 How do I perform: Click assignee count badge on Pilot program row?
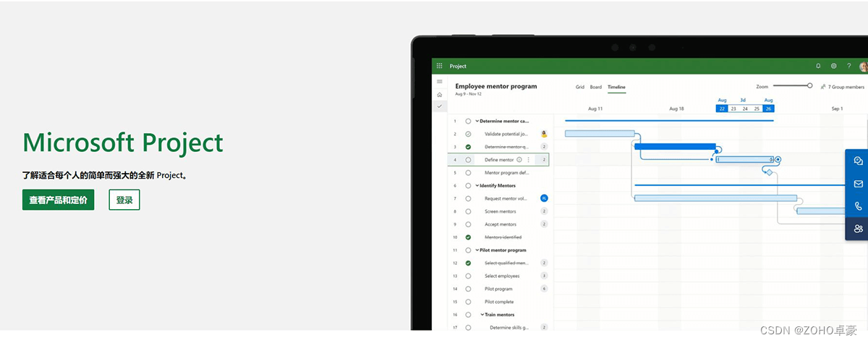pos(544,289)
